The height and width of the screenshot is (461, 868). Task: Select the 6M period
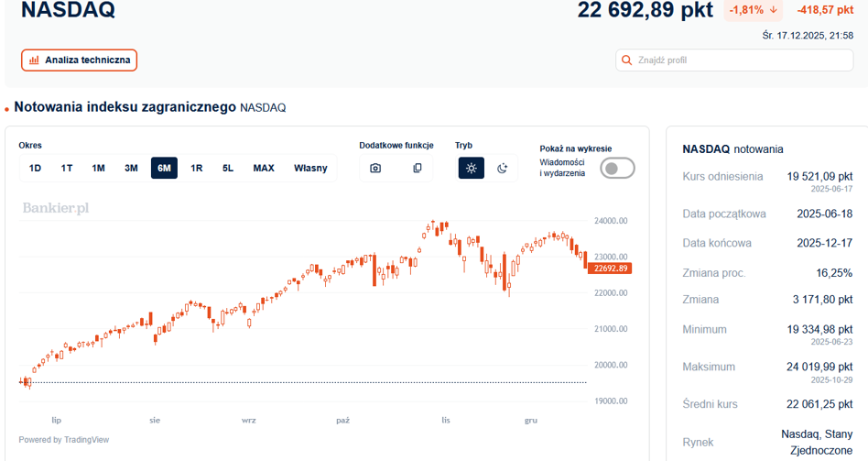[x=165, y=168]
